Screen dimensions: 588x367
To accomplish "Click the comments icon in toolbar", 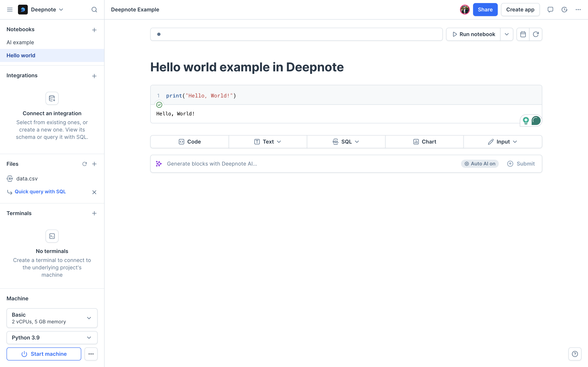I will [550, 9].
